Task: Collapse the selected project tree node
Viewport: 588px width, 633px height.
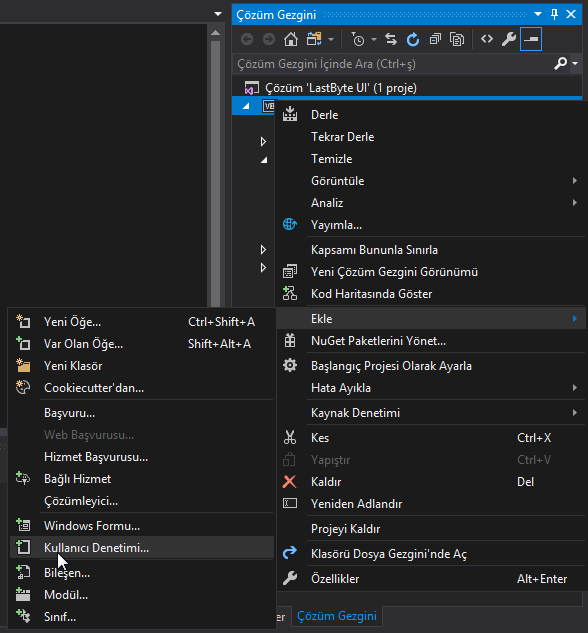Action: (246, 106)
